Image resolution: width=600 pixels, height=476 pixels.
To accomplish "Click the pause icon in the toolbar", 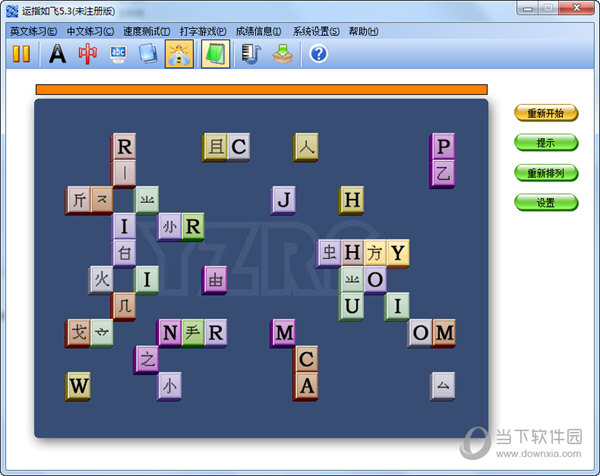I will click(x=21, y=54).
